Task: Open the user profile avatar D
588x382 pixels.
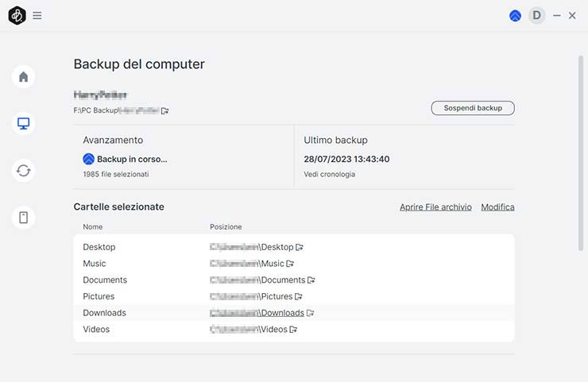Action: pos(537,15)
